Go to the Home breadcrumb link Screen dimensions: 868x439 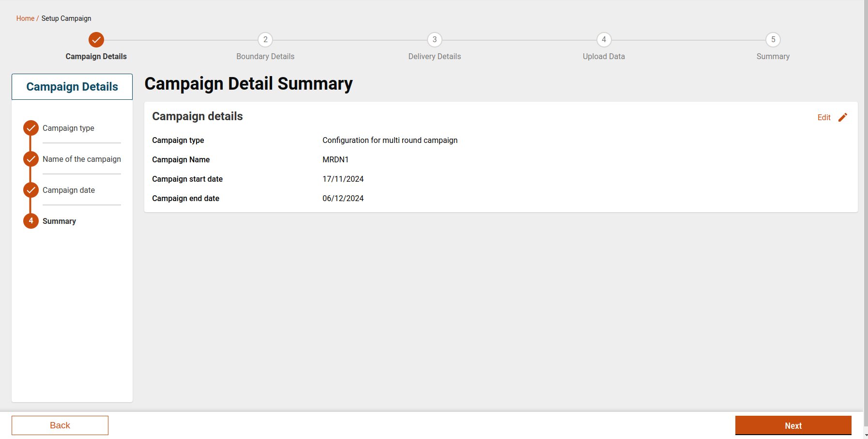25,18
